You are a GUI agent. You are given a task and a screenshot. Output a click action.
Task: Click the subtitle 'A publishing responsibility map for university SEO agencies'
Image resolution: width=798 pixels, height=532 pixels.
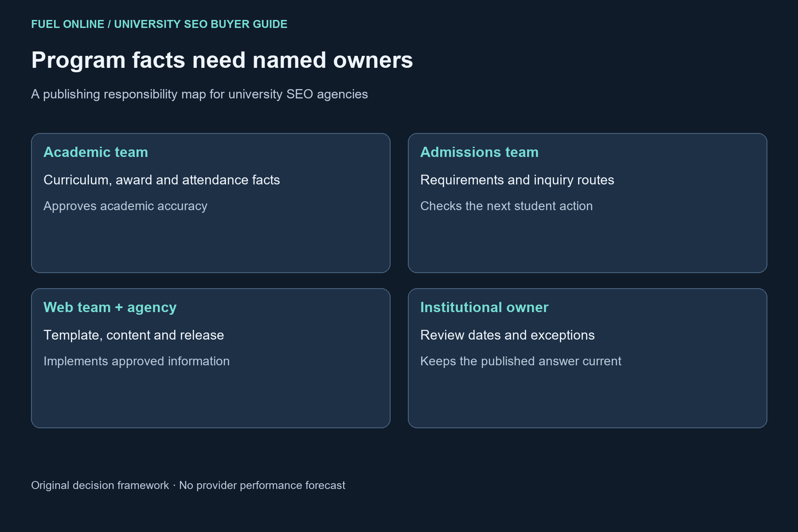click(x=199, y=94)
